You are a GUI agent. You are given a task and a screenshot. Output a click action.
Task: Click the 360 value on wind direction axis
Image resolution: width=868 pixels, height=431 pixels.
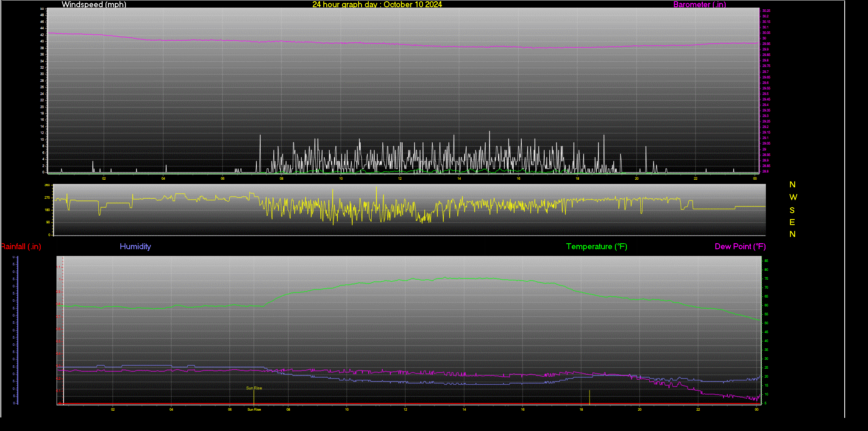(x=47, y=185)
